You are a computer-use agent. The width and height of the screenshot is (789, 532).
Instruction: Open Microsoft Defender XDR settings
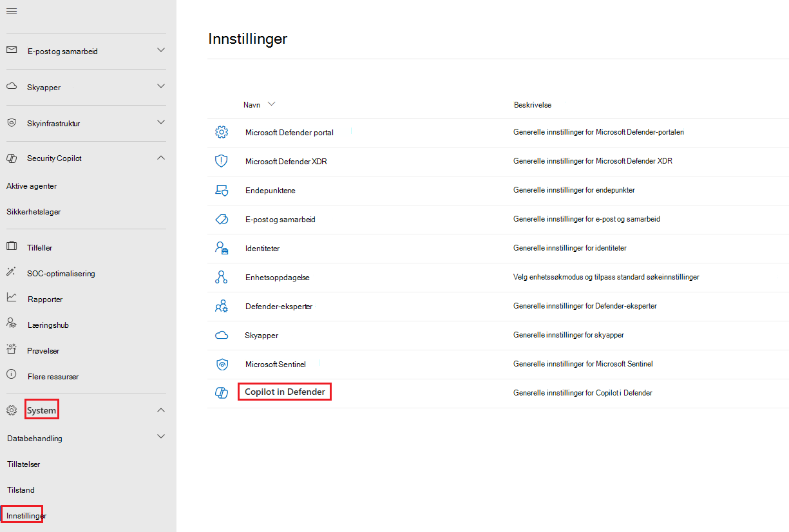[286, 162]
